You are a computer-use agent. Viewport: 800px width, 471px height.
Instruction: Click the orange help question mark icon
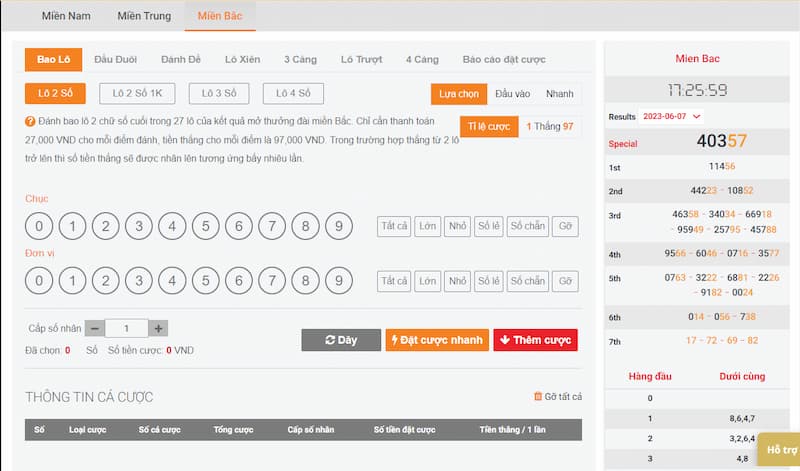tap(30, 121)
